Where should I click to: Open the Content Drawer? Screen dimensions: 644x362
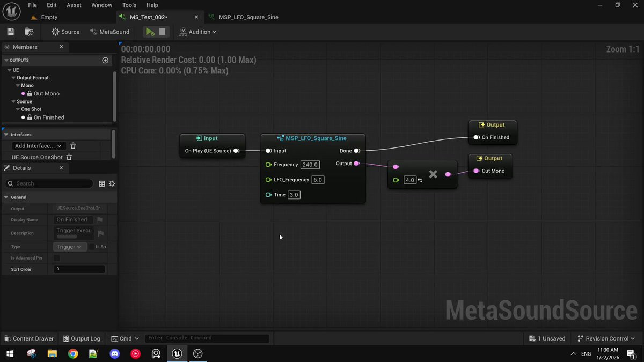pos(30,338)
